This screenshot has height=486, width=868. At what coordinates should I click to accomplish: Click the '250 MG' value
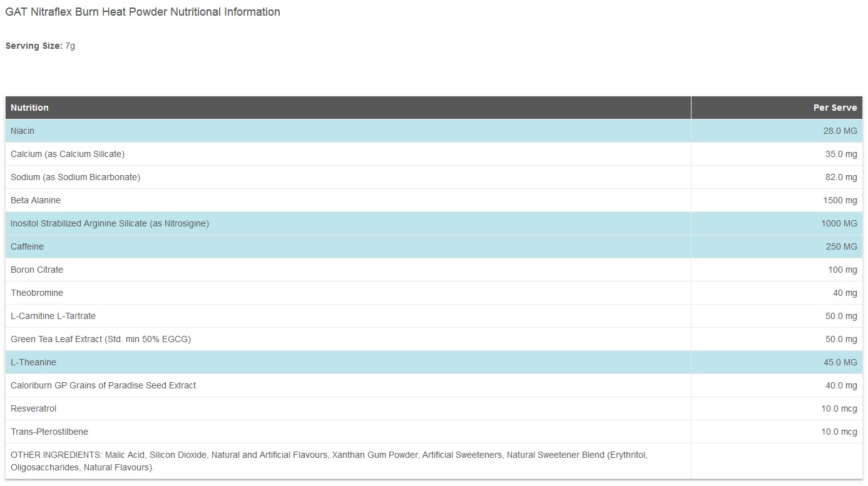click(x=842, y=246)
